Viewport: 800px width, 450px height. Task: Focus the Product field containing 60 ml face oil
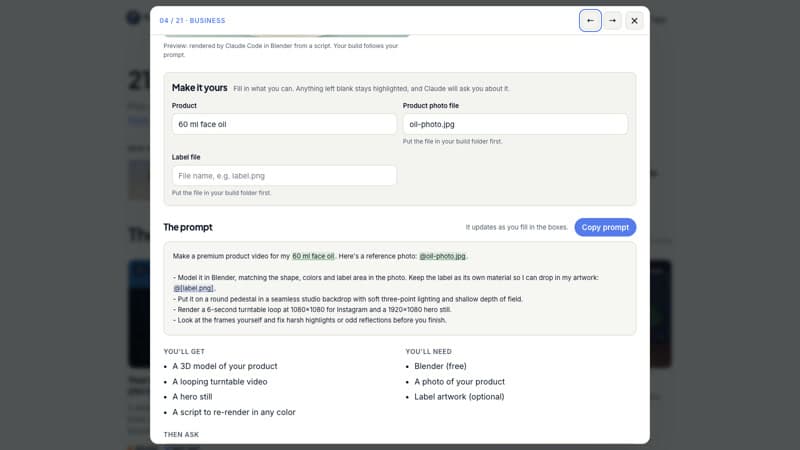284,124
